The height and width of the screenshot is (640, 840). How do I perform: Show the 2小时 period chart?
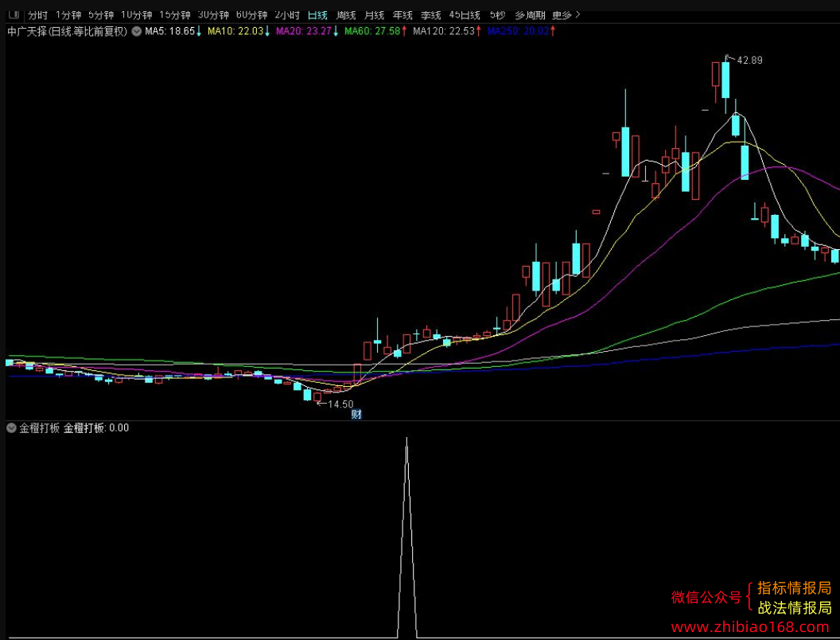coord(287,15)
